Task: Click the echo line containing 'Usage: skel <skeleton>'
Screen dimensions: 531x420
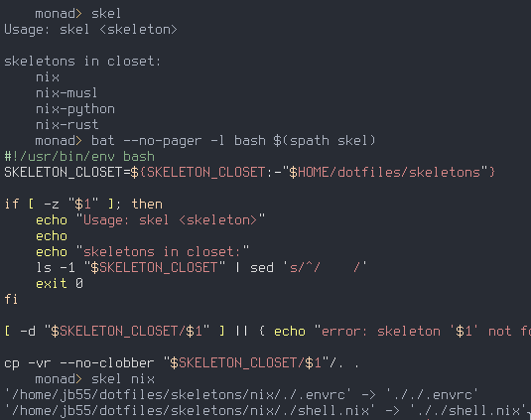Action: coord(150,220)
